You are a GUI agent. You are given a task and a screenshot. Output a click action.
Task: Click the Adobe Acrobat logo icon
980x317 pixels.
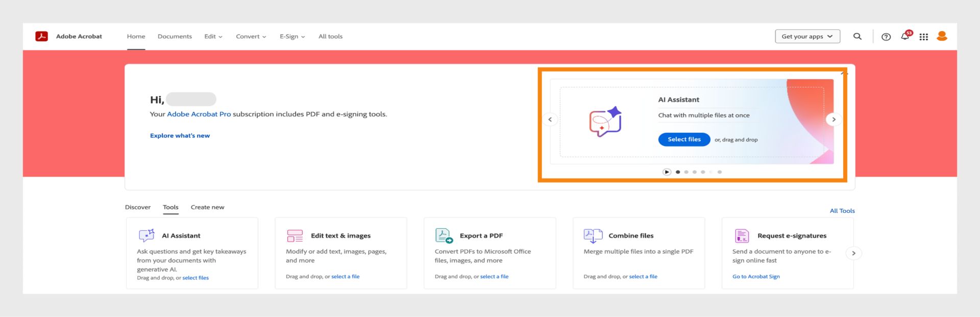pos(41,36)
